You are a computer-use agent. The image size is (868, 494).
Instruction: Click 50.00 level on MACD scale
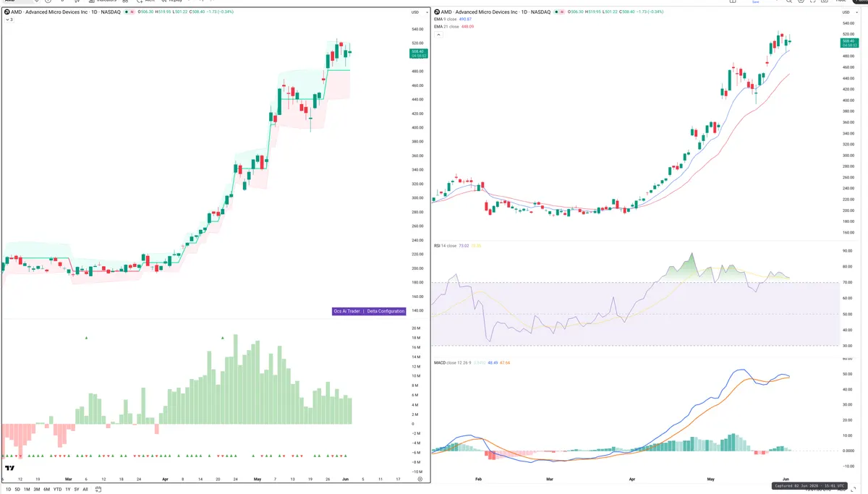pyautogui.click(x=847, y=374)
